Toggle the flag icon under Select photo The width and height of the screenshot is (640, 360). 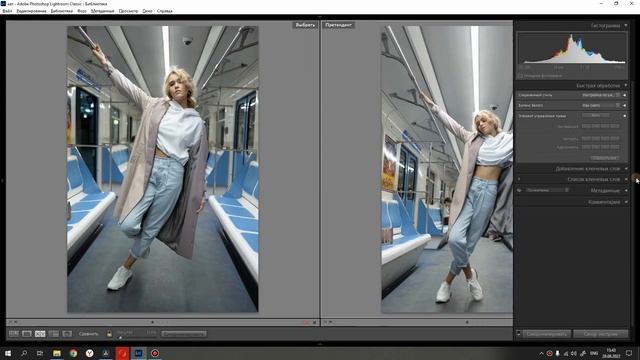tap(11, 322)
